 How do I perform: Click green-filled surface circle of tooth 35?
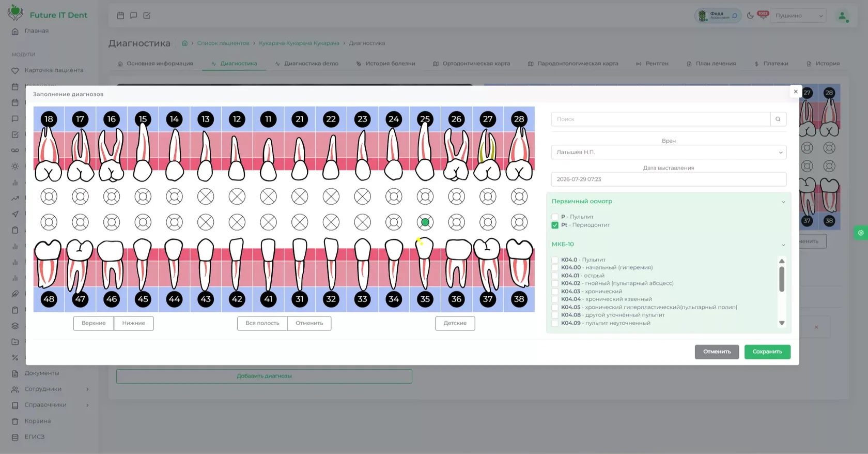click(425, 222)
